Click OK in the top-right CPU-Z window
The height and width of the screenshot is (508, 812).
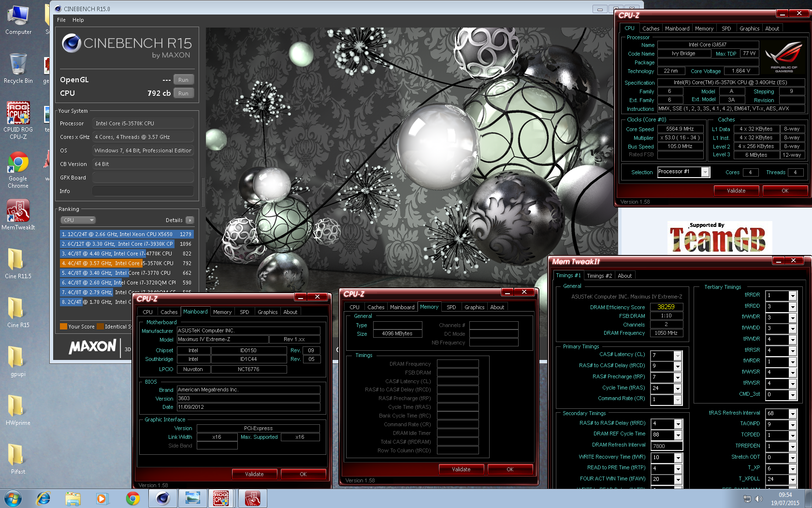click(785, 191)
